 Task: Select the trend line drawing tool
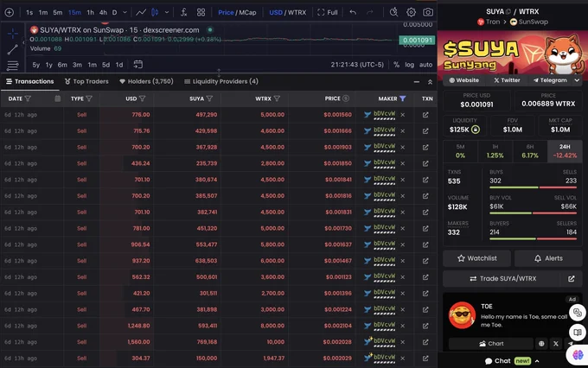(x=12, y=49)
